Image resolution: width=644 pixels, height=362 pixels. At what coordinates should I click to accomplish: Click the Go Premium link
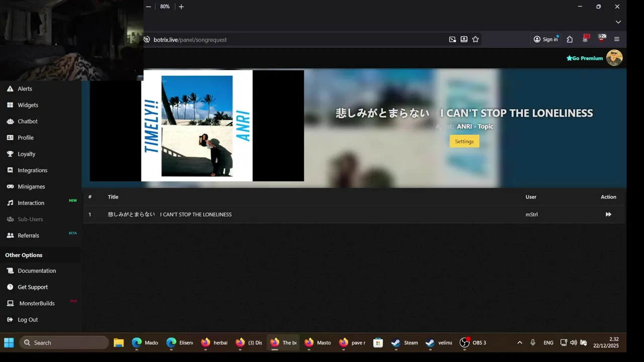[x=585, y=58]
